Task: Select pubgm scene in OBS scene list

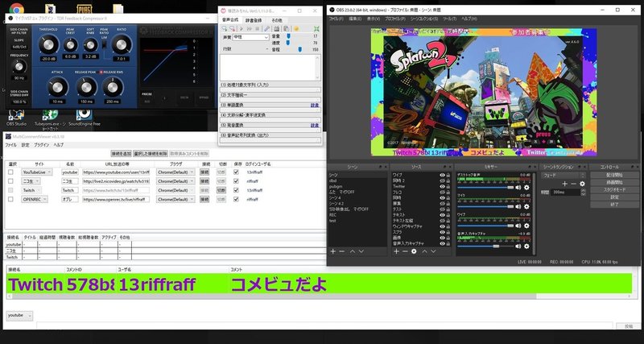Action: (x=336, y=187)
